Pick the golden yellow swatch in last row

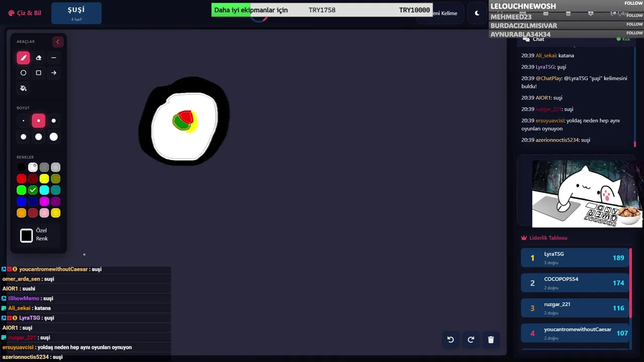pyautogui.click(x=56, y=213)
